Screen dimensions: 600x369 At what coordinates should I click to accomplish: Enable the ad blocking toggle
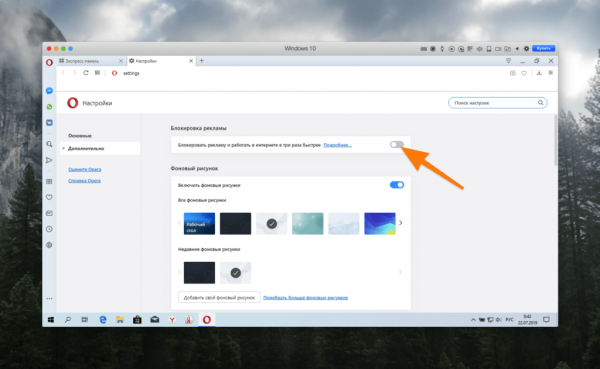point(397,144)
